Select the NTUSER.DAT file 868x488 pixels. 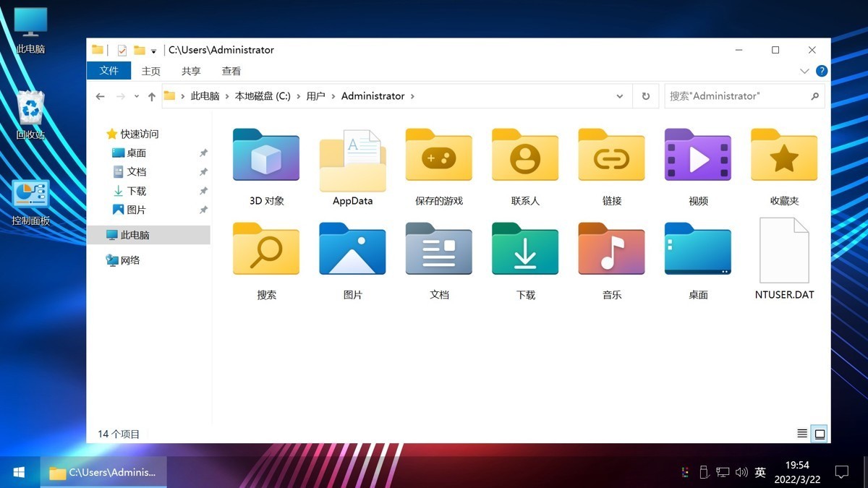[783, 249]
